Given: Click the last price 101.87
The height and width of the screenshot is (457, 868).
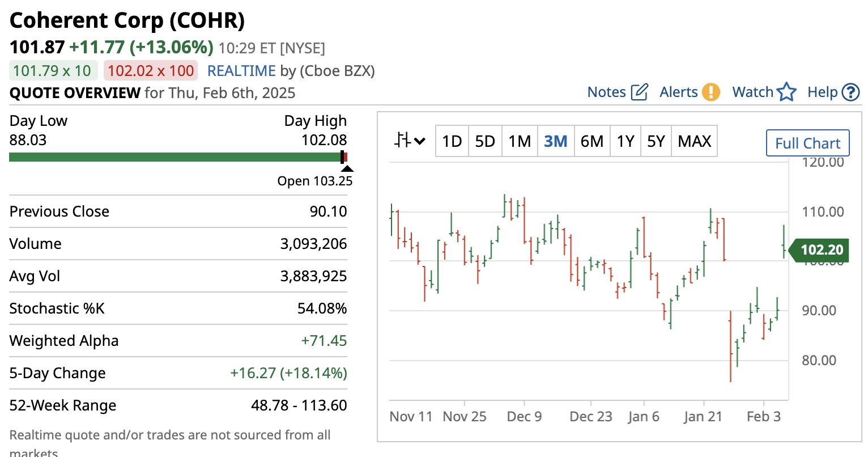Looking at the screenshot, I should [x=37, y=47].
